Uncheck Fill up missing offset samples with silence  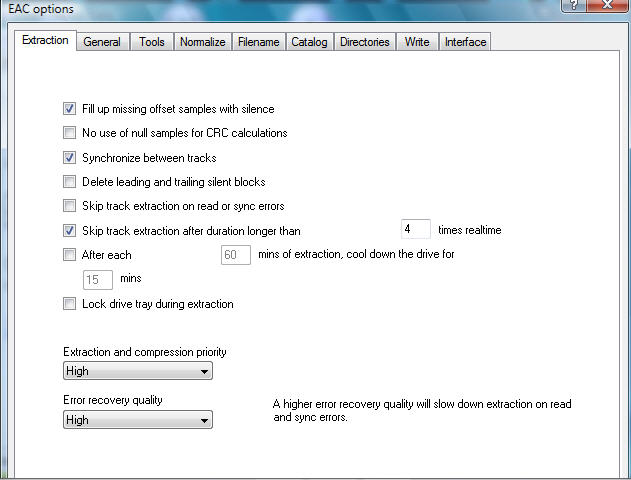tap(69, 109)
